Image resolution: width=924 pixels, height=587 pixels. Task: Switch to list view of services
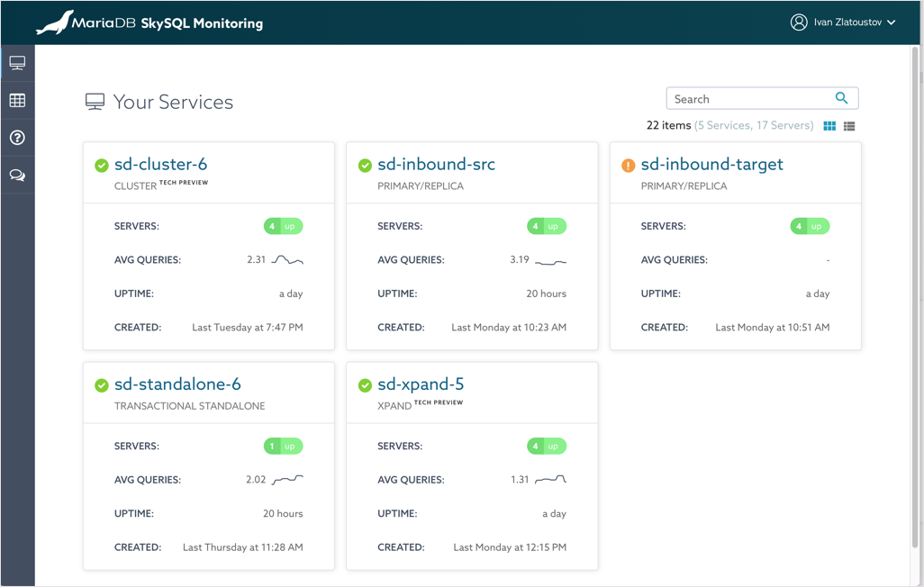(x=848, y=126)
